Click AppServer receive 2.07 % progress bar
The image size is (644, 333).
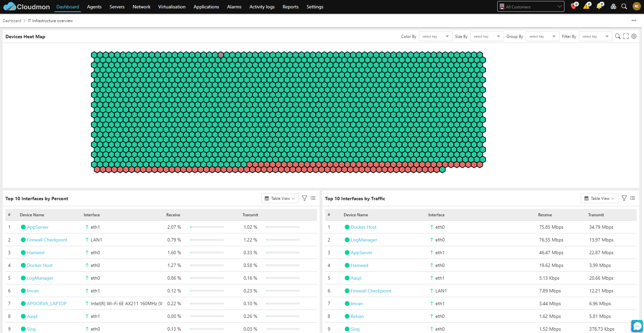click(x=207, y=227)
